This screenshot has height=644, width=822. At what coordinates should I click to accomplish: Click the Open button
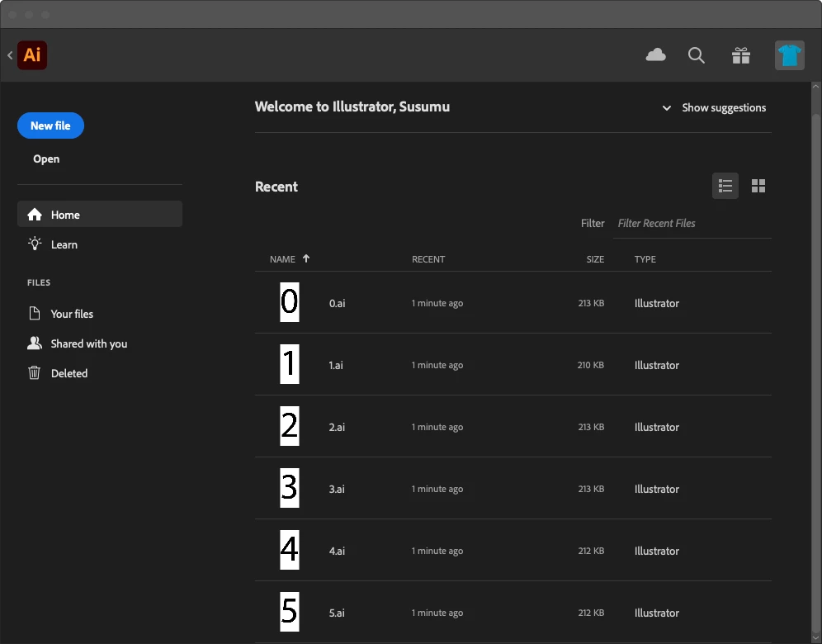click(46, 159)
